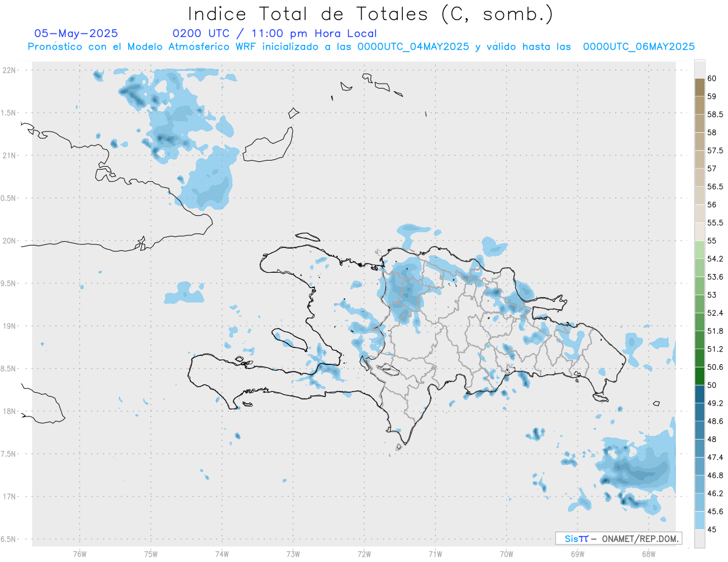Click the "18N" latitude label

(x=9, y=411)
